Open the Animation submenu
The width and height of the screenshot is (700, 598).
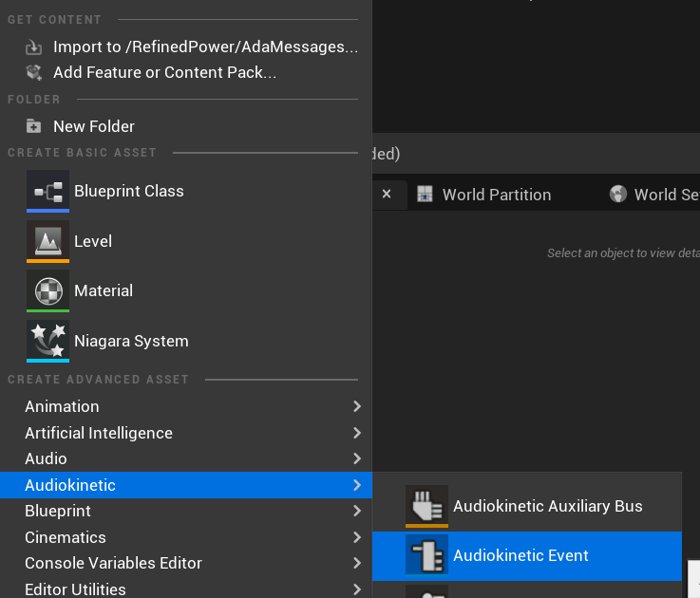tap(186, 406)
